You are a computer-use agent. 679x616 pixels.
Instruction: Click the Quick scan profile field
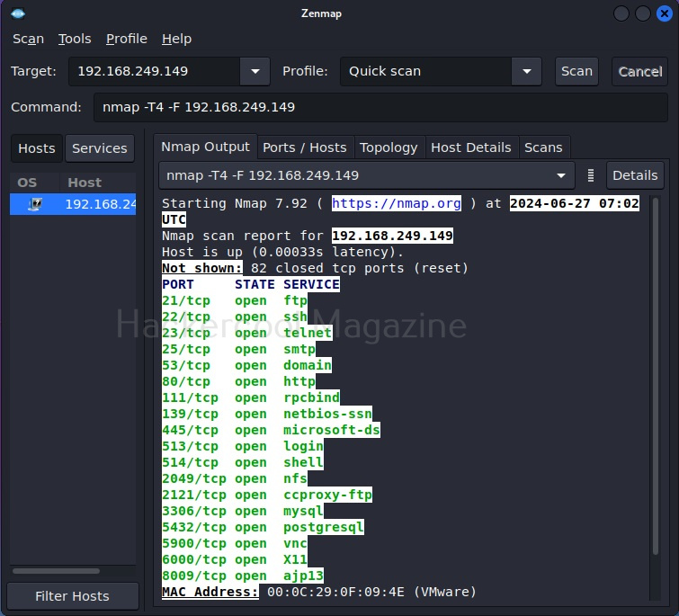426,71
